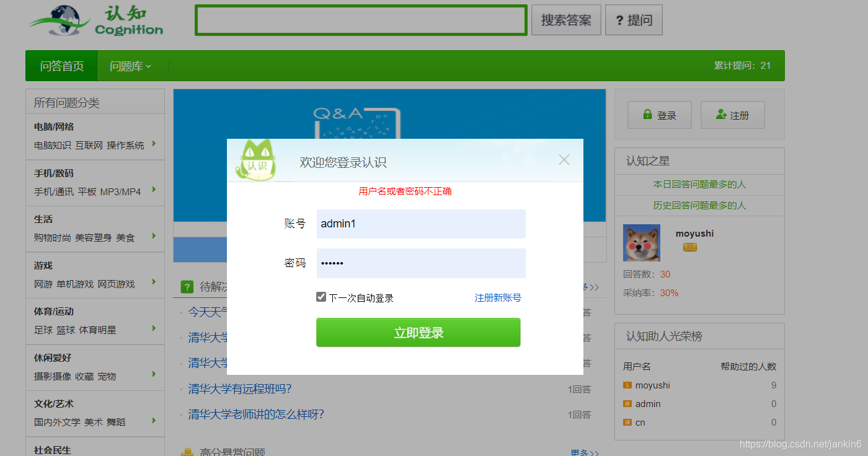The image size is (868, 456).
Task: Open 美容塑身 subcategory link
Action: pyautogui.click(x=94, y=238)
